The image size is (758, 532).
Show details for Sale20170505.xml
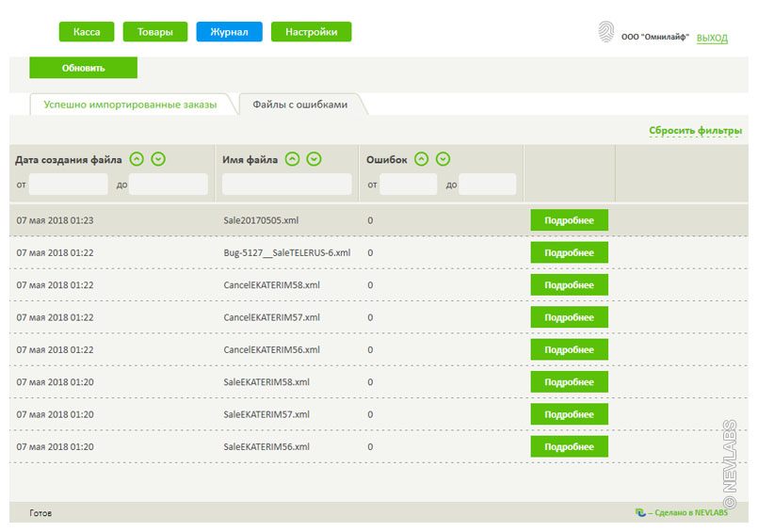(569, 220)
